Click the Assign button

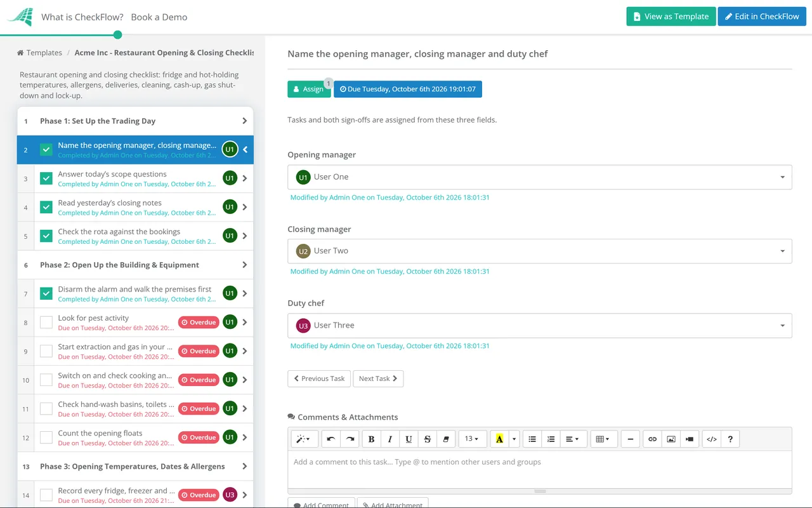[309, 90]
